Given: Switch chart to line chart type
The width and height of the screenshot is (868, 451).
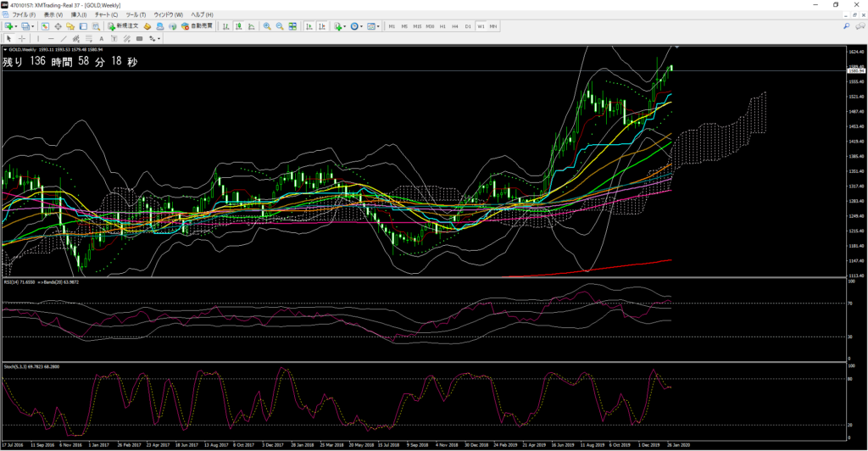Looking at the screenshot, I should click(251, 26).
